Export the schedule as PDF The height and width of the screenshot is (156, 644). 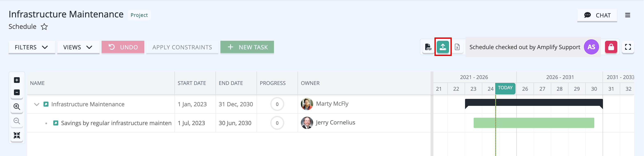[x=428, y=47]
